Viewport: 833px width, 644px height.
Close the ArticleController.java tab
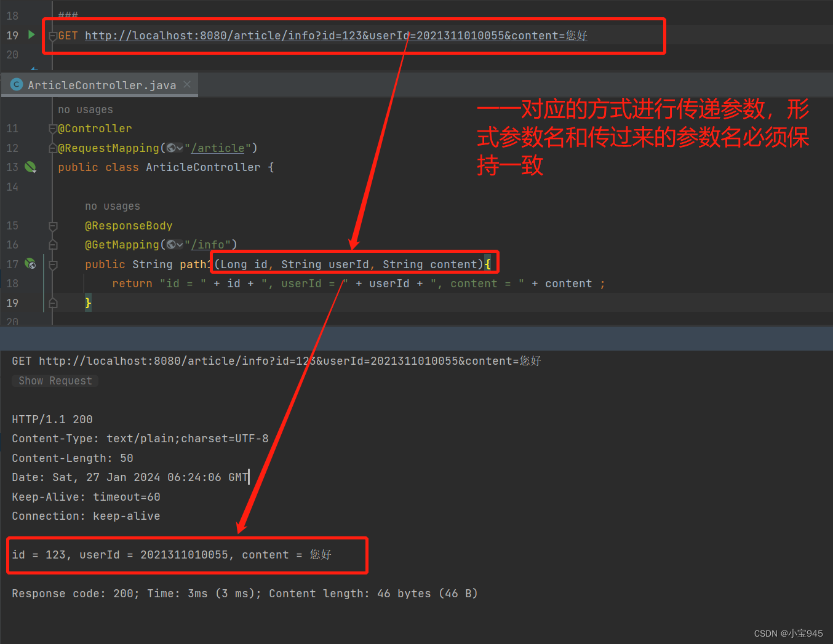click(187, 84)
